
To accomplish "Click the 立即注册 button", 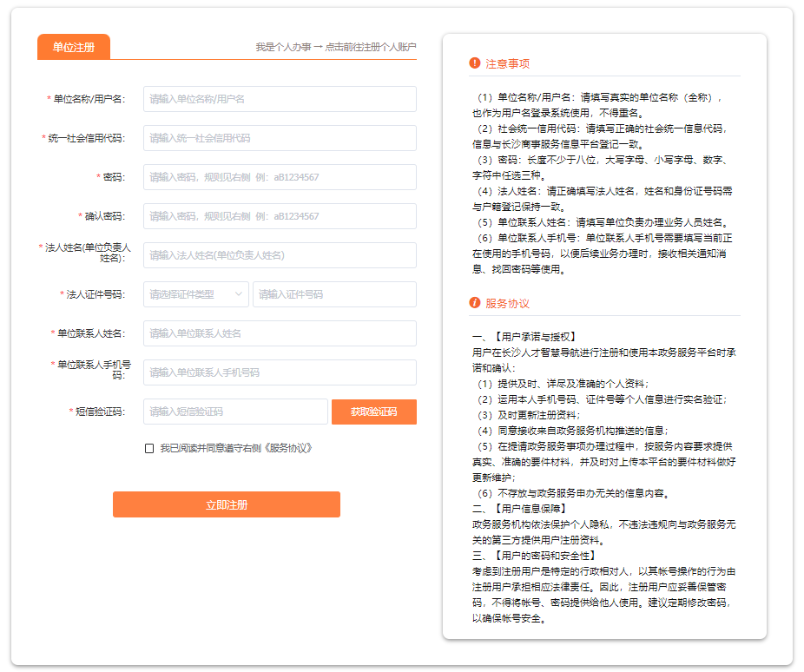I will [x=226, y=505].
